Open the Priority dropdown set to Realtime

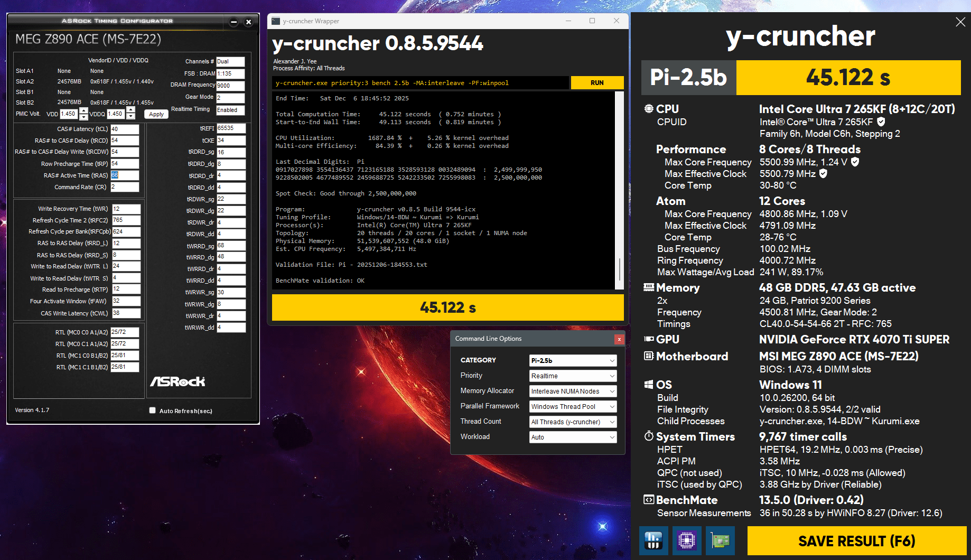(x=573, y=376)
